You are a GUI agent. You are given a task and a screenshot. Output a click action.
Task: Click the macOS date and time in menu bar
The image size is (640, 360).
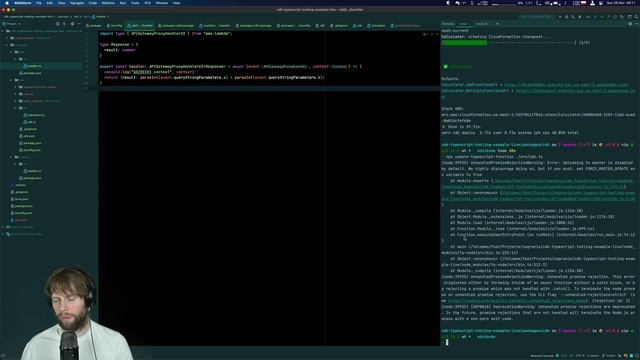620,3
